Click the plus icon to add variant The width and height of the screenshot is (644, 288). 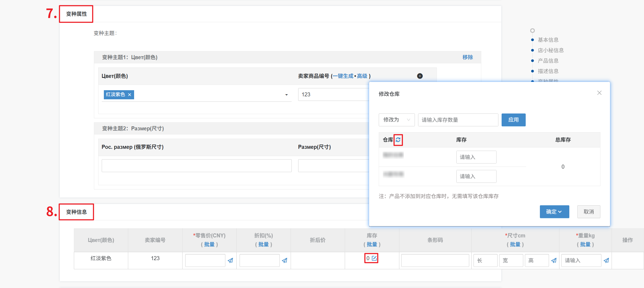pyautogui.click(x=420, y=76)
